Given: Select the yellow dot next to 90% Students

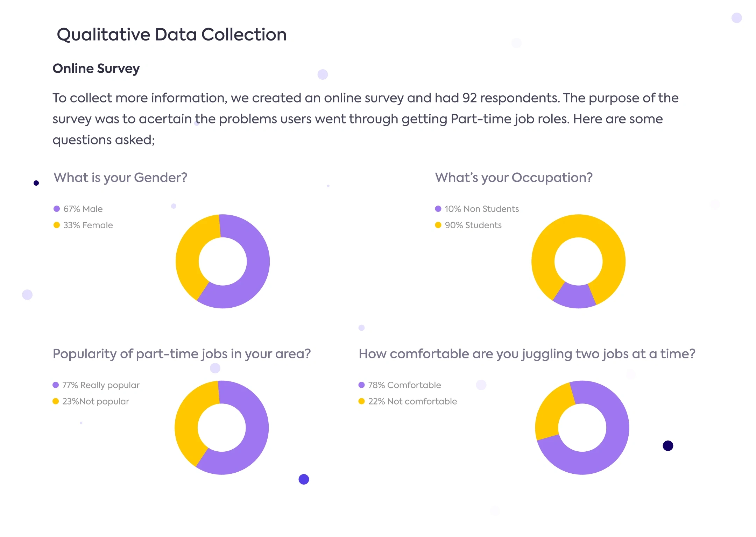Looking at the screenshot, I should (x=438, y=225).
